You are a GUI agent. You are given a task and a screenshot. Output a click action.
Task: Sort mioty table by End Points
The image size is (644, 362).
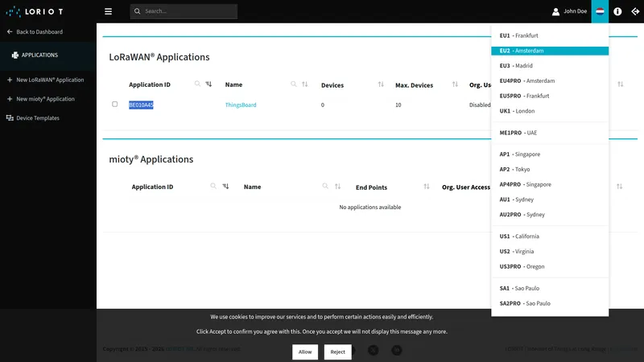pyautogui.click(x=427, y=187)
